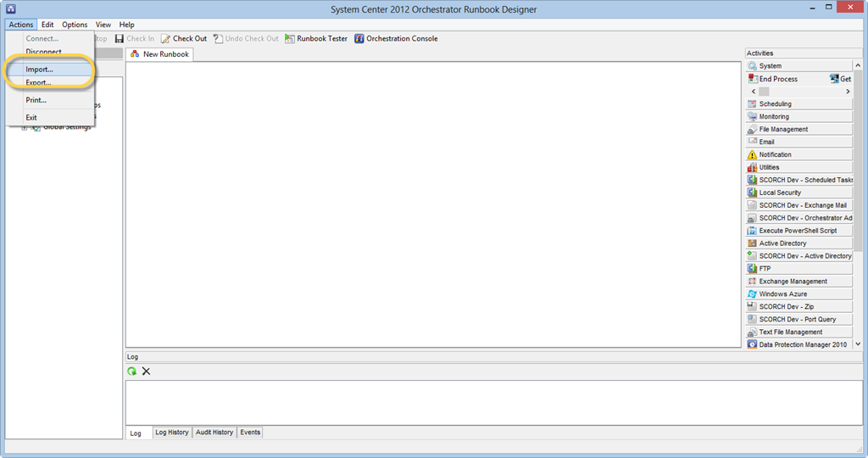Refresh the log with the green icon

click(x=132, y=371)
